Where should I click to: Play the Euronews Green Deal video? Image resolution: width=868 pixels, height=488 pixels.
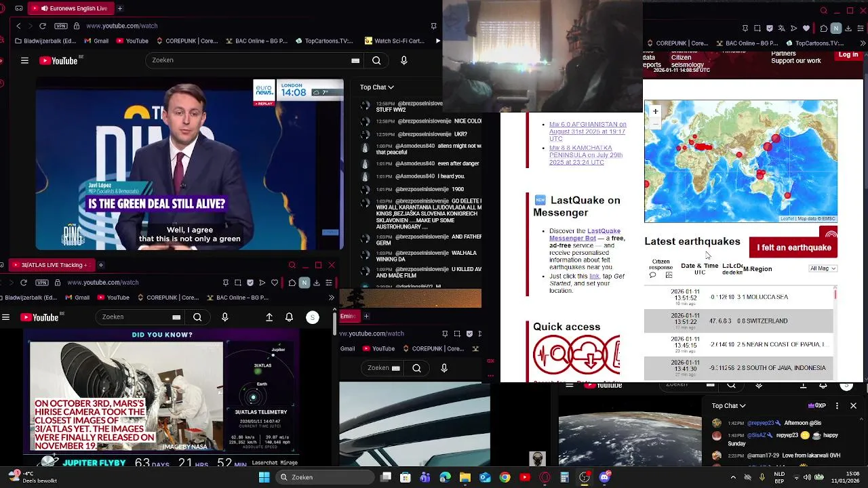(x=189, y=165)
